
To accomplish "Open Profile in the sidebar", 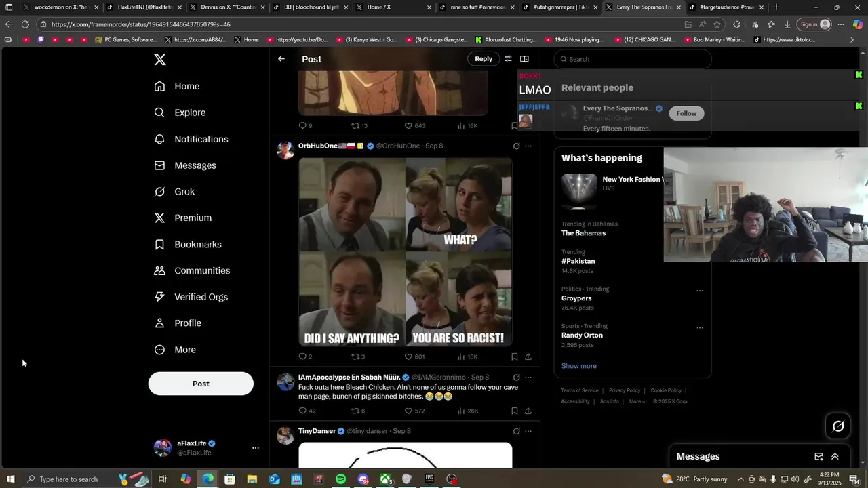I will pos(178,323).
